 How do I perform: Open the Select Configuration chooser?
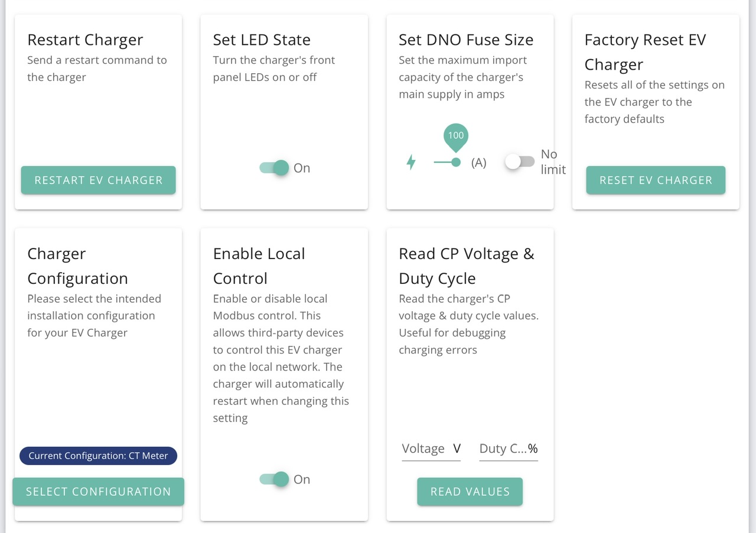(98, 492)
